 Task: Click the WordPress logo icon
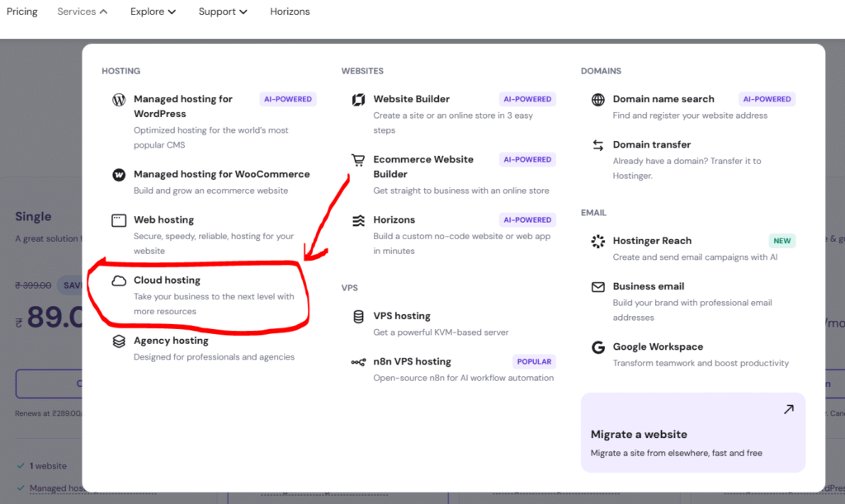pos(119,100)
